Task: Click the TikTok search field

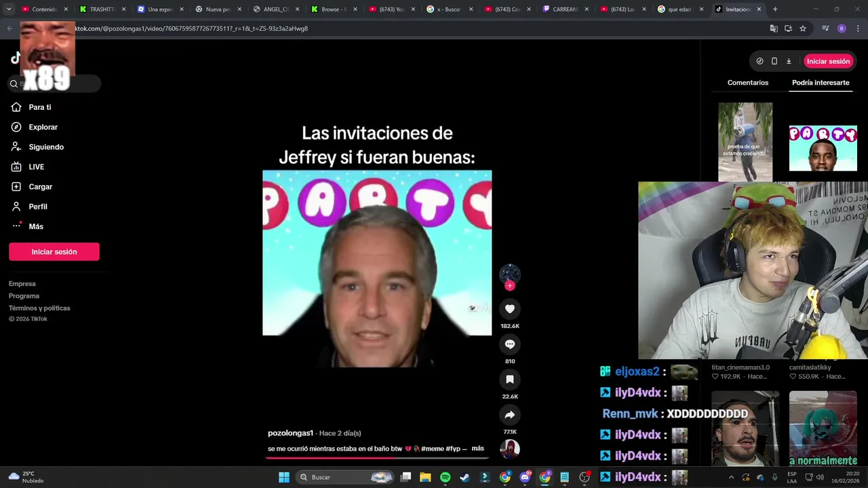Action: pyautogui.click(x=54, y=83)
